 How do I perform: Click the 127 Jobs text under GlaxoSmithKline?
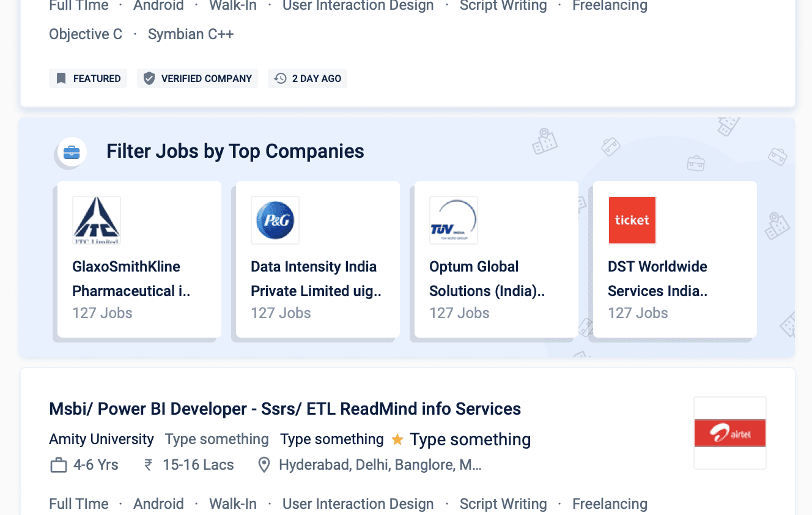[x=102, y=313]
